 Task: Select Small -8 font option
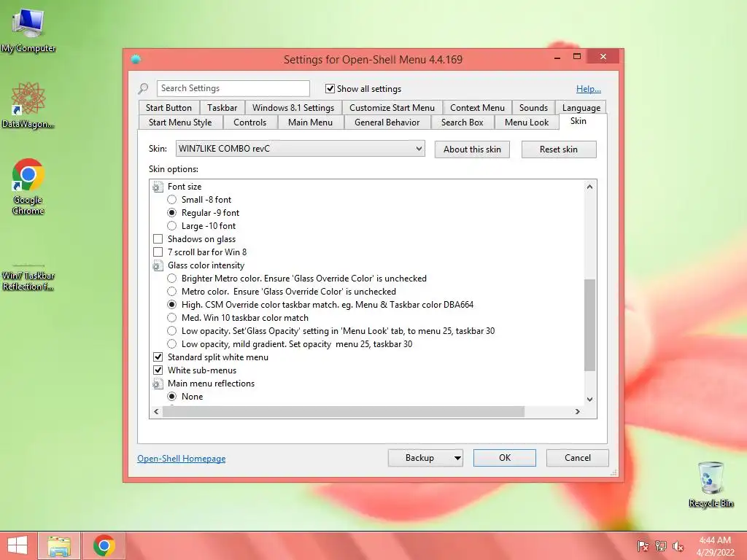[x=172, y=200]
